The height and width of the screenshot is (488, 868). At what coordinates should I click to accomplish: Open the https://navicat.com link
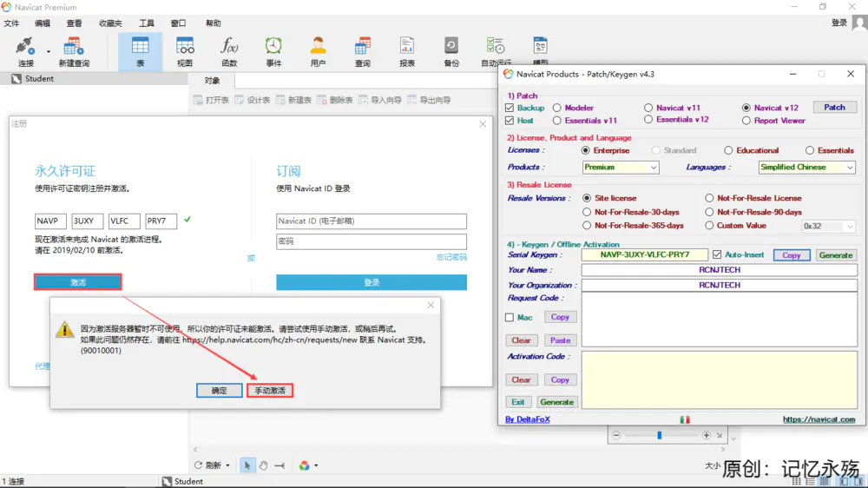tap(819, 419)
